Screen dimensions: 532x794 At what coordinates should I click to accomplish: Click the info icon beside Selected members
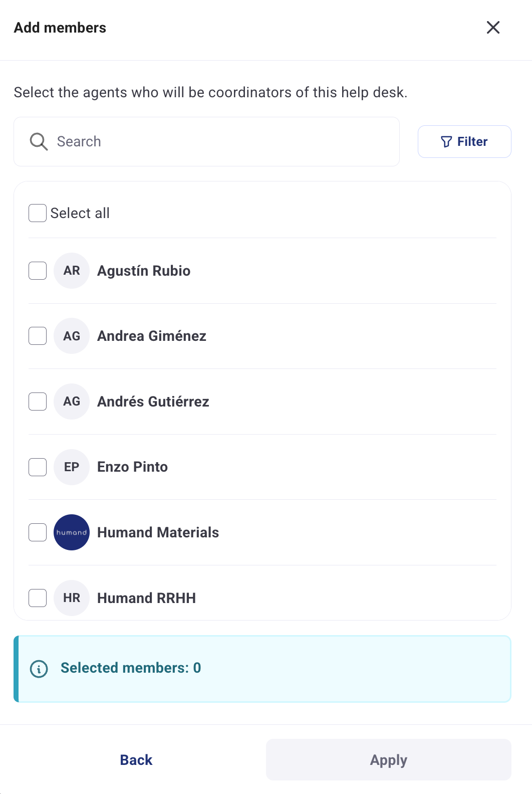(39, 669)
